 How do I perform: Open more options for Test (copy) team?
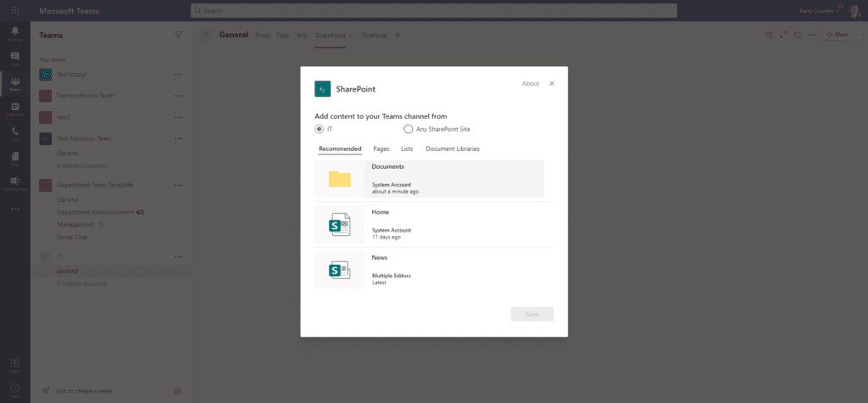click(x=178, y=75)
